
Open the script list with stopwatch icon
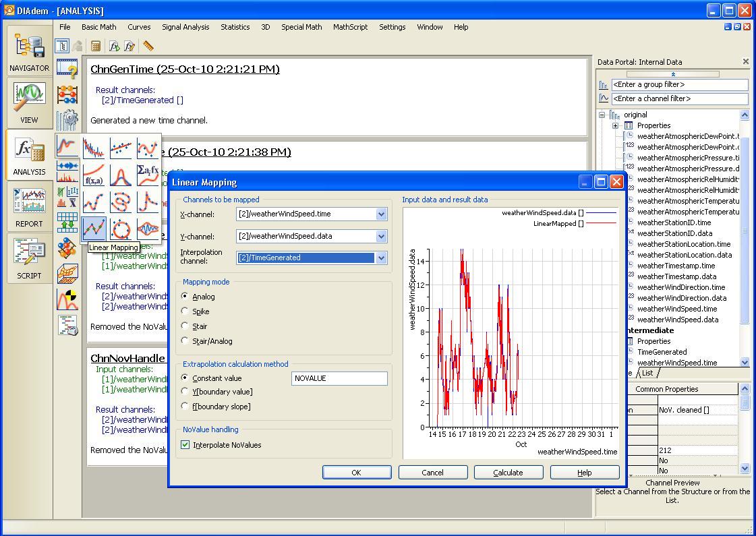[x=67, y=325]
